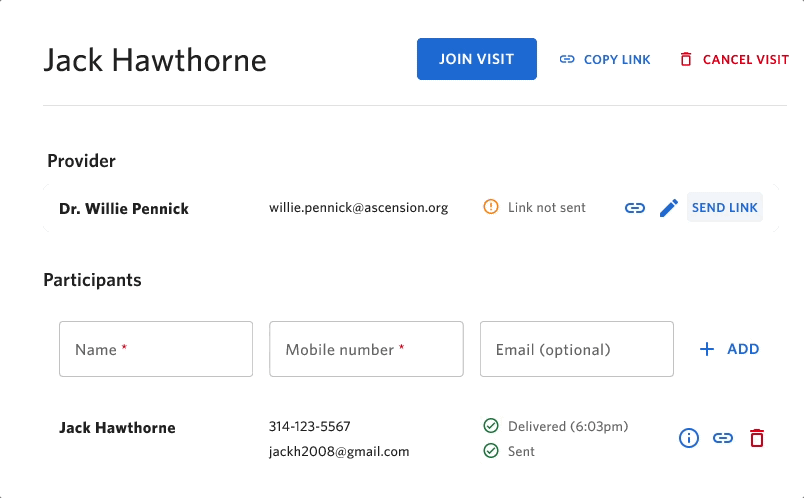Send link to Dr. Willie Pennick
Image resolution: width=804 pixels, height=498 pixels.
[x=725, y=207]
